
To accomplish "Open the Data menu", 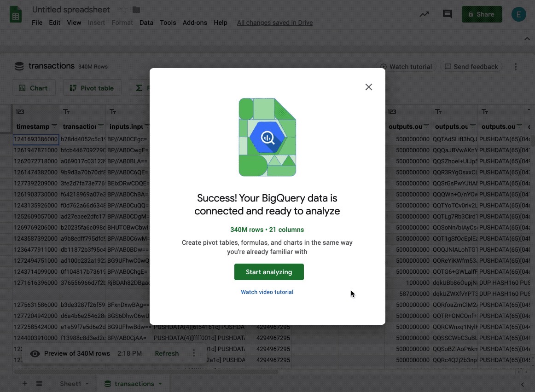I will pyautogui.click(x=146, y=23).
